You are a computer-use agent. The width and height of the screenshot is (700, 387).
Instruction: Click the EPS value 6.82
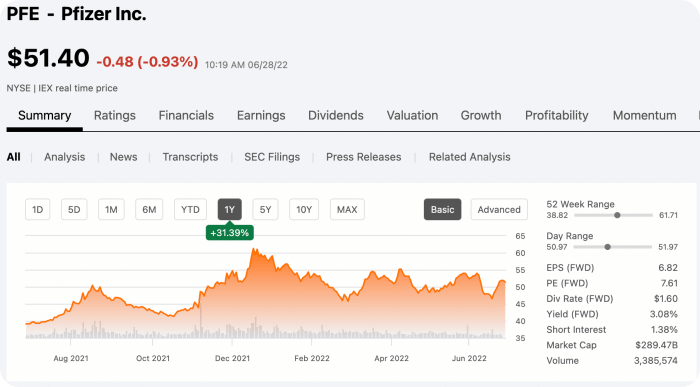pos(667,268)
